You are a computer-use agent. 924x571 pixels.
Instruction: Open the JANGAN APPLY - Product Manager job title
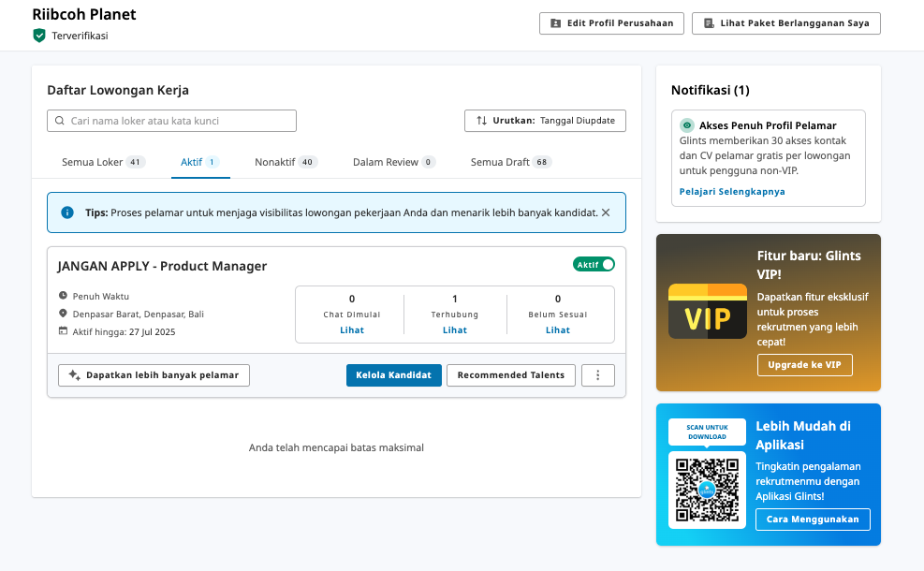(x=162, y=267)
